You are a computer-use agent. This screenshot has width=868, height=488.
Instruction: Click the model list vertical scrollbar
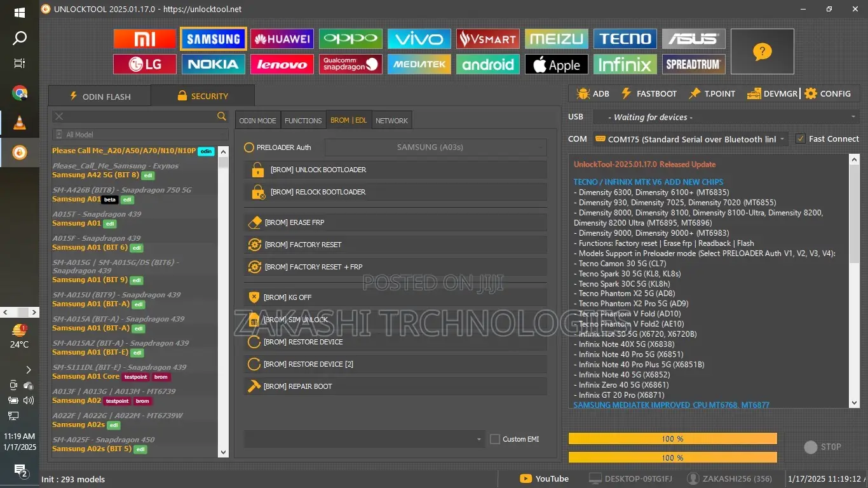click(223, 301)
